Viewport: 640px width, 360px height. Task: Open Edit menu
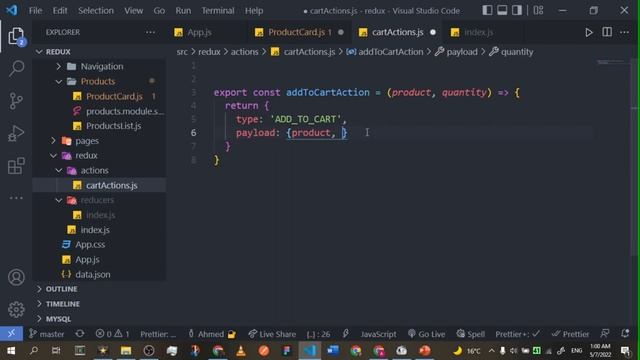(x=60, y=11)
